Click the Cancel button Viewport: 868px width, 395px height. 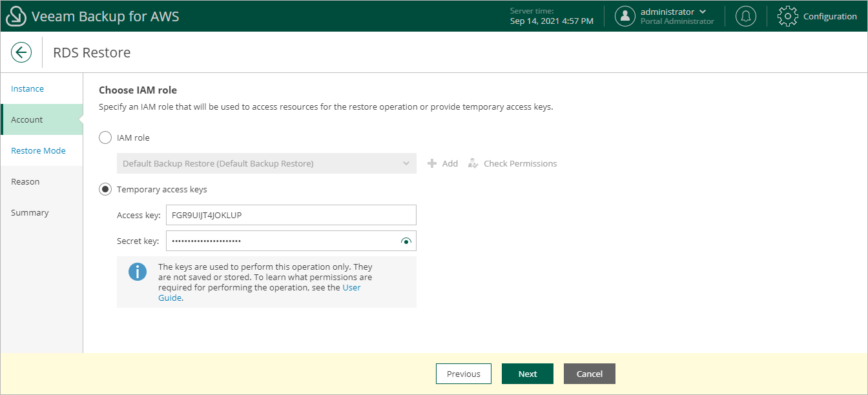589,374
